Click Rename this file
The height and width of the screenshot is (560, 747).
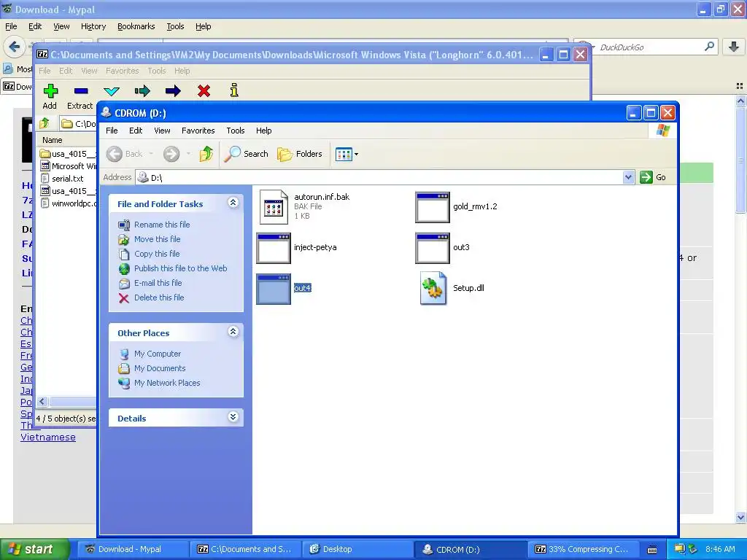(x=162, y=225)
